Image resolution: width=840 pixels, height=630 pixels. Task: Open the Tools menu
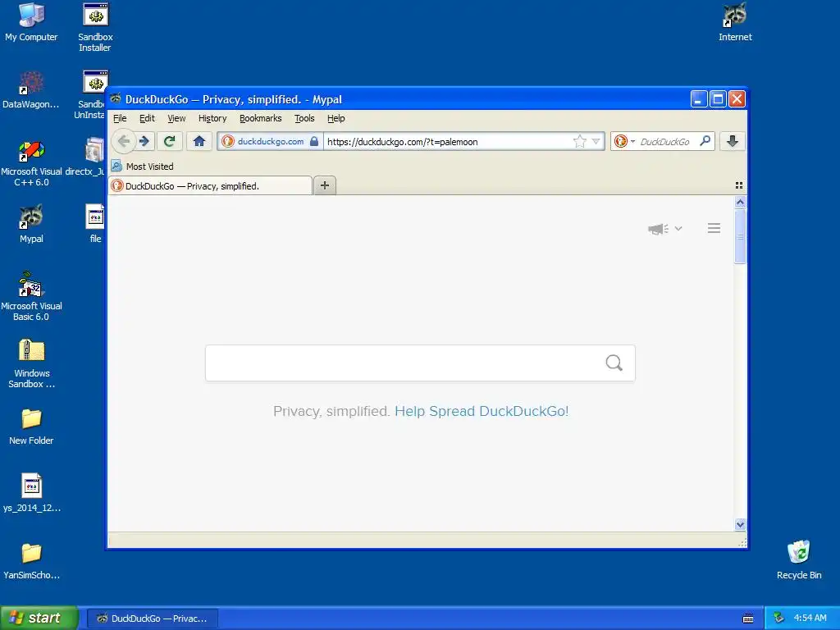(x=304, y=118)
